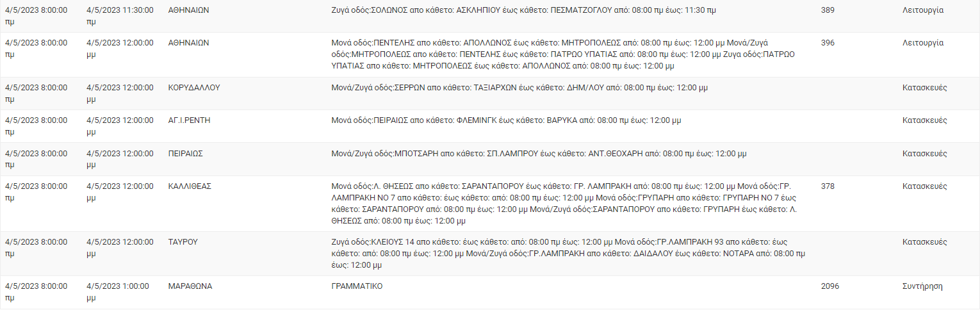Click notice number 2096
This screenshot has height=310, width=980.
[829, 286]
